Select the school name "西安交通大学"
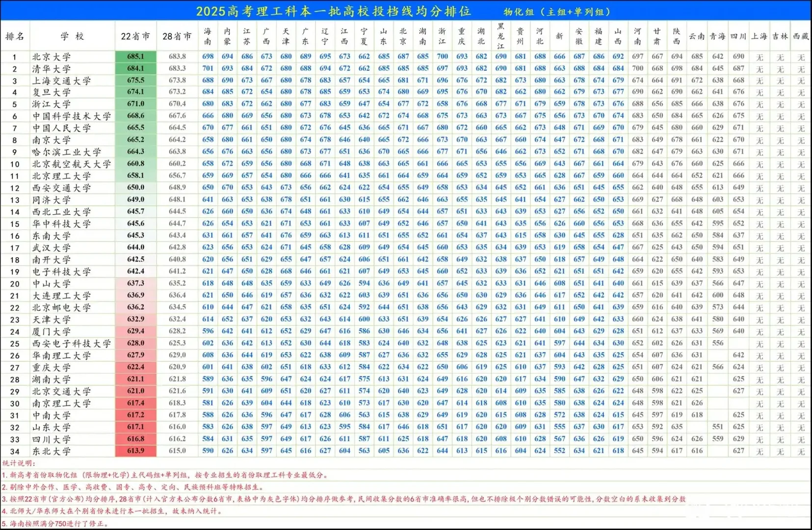The height and width of the screenshot is (530, 812). [61, 188]
